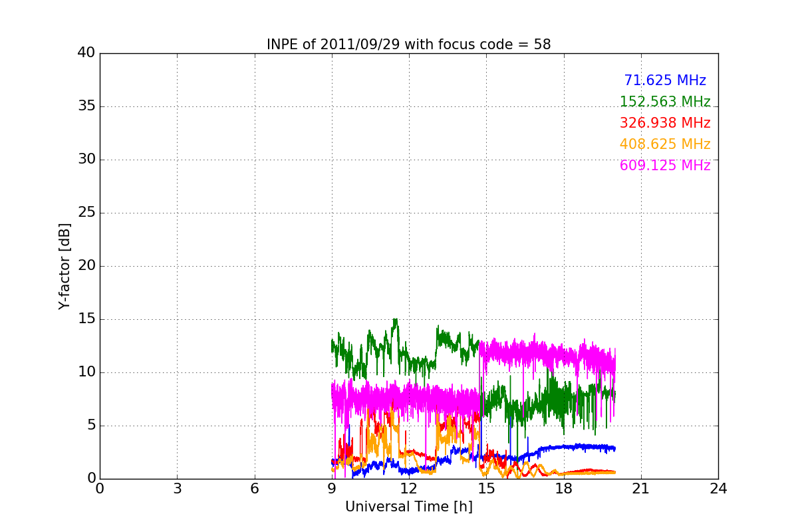Click the y-axis tick label 40
The height and width of the screenshot is (532, 798).
click(86, 53)
